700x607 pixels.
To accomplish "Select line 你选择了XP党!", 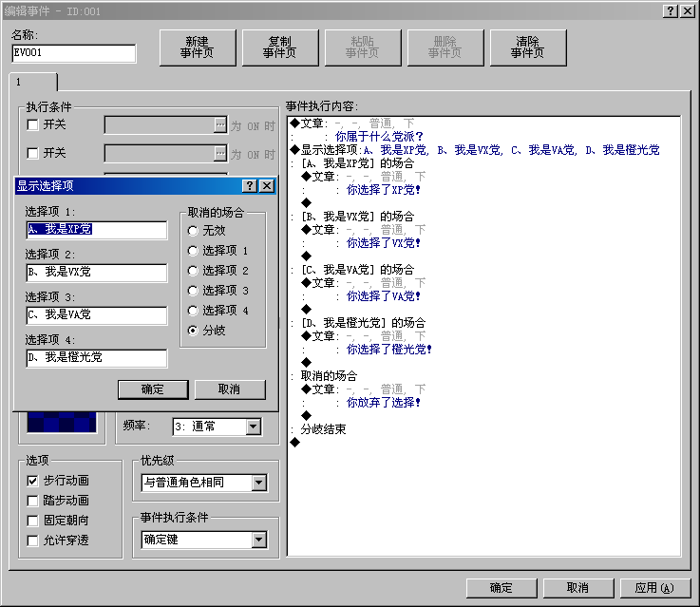I will click(x=384, y=190).
